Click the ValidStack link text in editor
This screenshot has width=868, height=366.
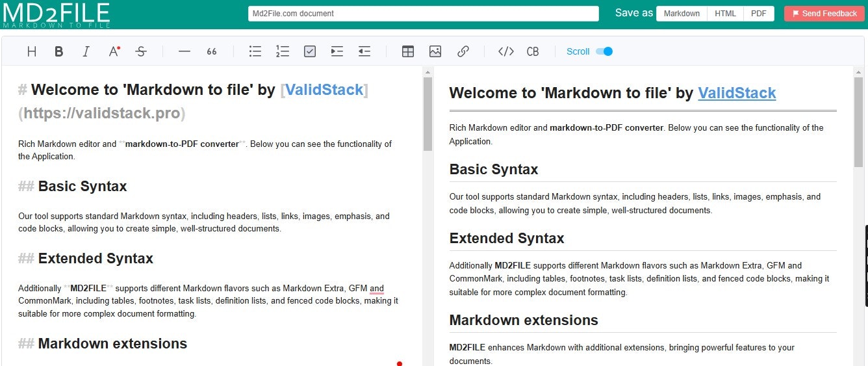(324, 90)
